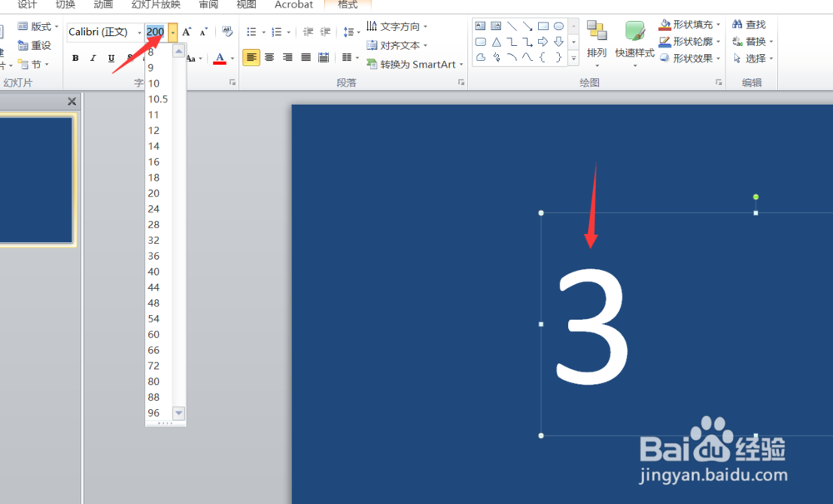Open the 节 section dropdown
Image resolution: width=833 pixels, height=504 pixels.
(x=33, y=64)
